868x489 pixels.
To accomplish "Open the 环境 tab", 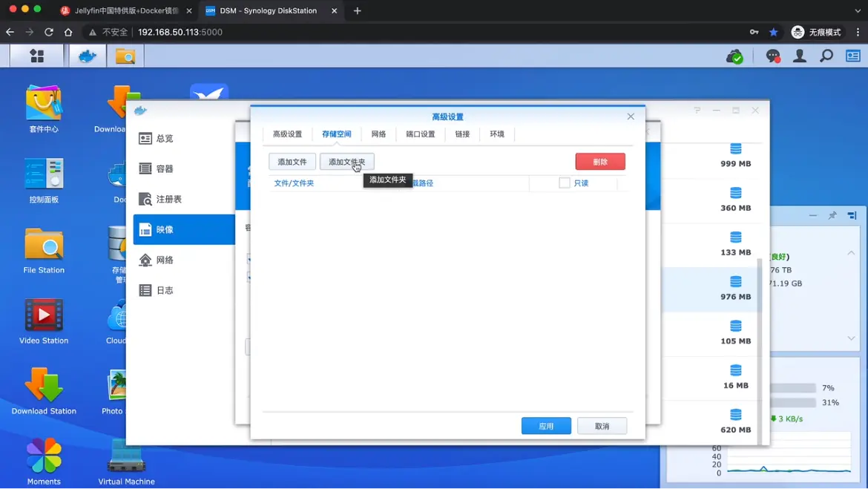I will pos(497,134).
